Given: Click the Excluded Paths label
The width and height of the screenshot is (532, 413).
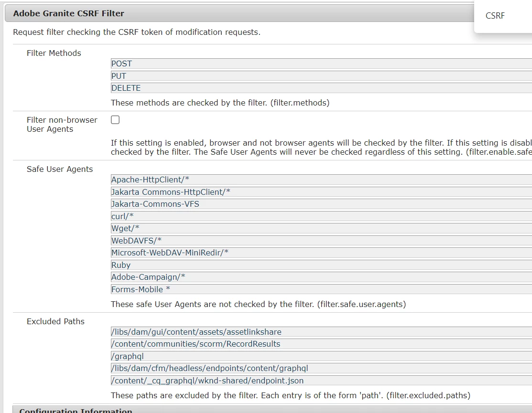Looking at the screenshot, I should point(55,321).
